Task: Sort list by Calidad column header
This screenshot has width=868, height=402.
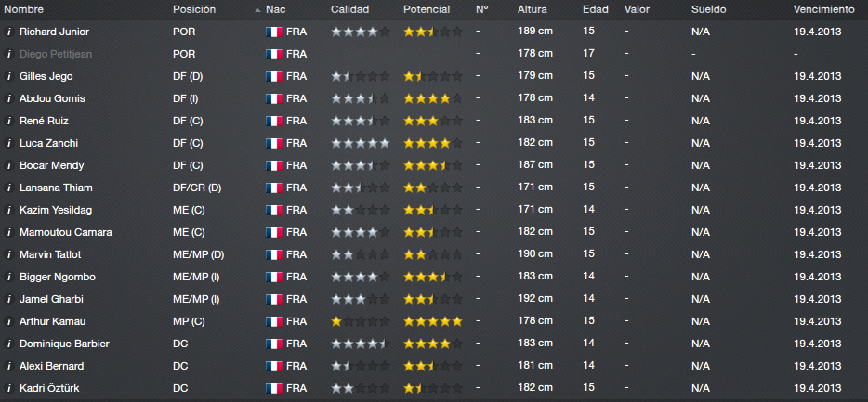Action: (349, 9)
